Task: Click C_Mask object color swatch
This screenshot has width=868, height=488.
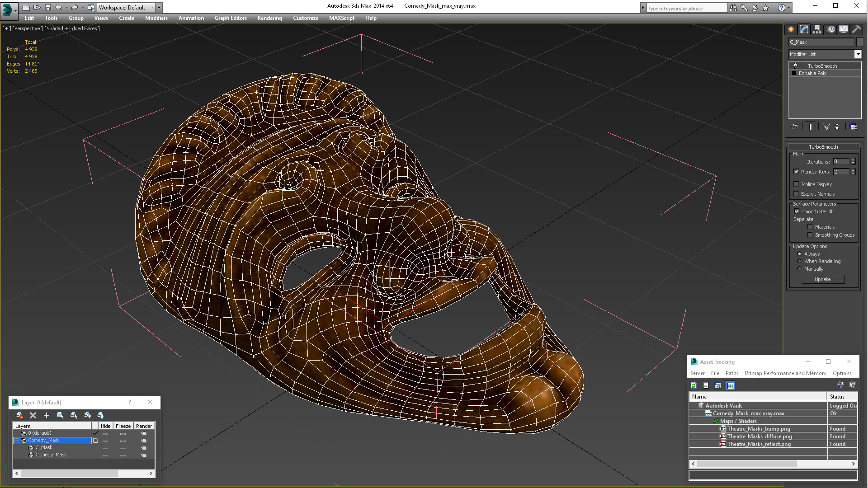Action: coord(860,42)
